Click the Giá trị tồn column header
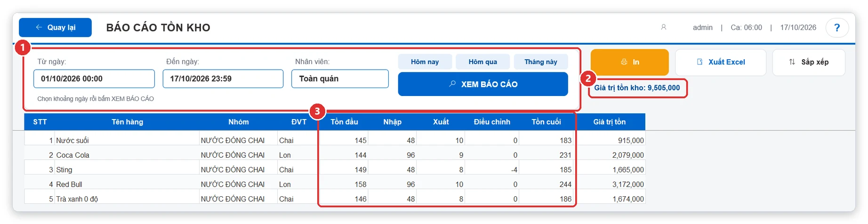 609,122
